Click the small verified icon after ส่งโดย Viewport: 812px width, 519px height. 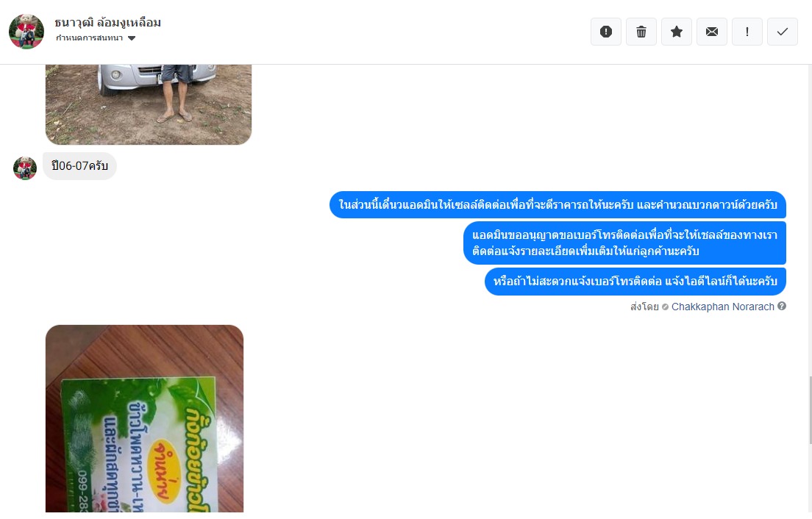[665, 307]
